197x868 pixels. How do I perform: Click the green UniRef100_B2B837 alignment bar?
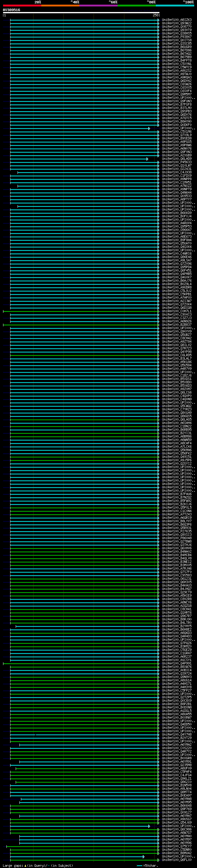point(81,325)
